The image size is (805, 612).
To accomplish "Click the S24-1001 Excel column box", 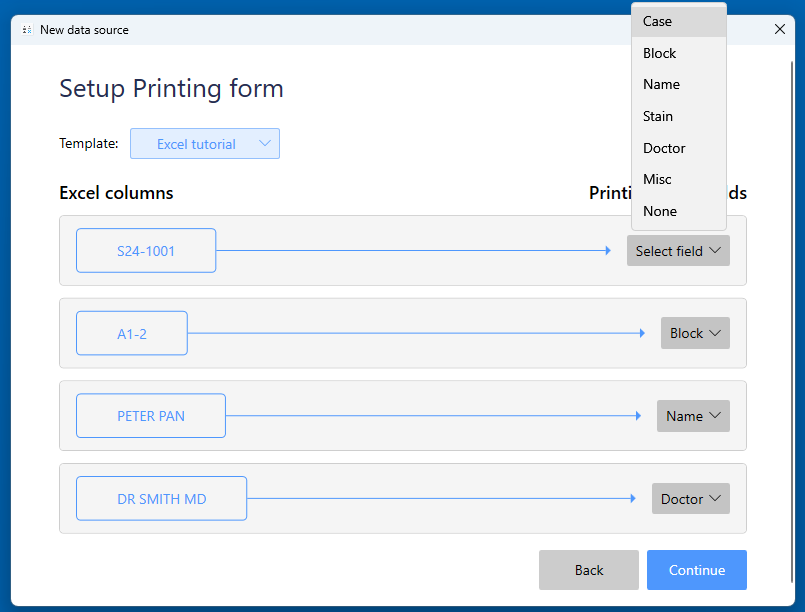I will coord(146,251).
